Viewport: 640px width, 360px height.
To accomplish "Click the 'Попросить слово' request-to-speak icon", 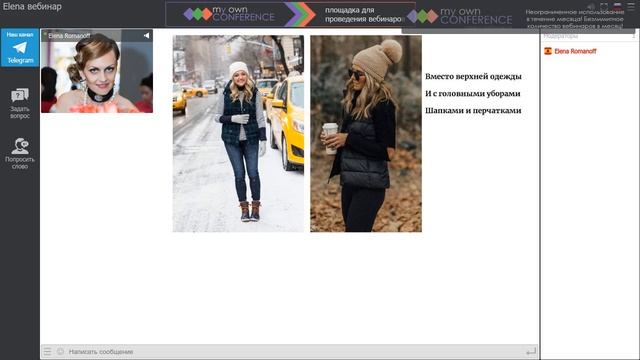I will coord(20,146).
